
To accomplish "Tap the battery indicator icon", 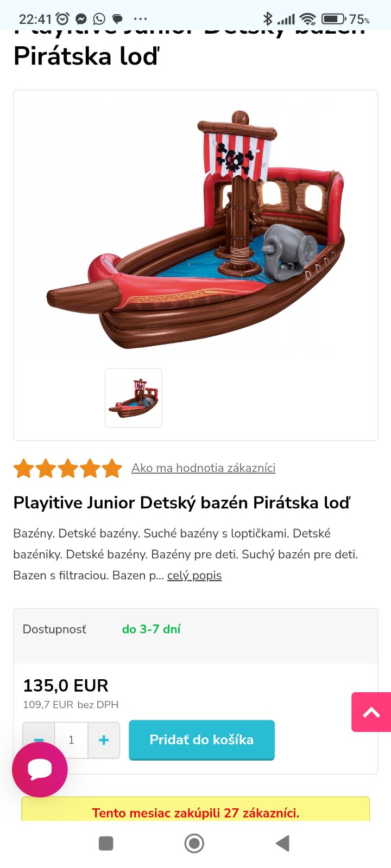I will (x=334, y=19).
